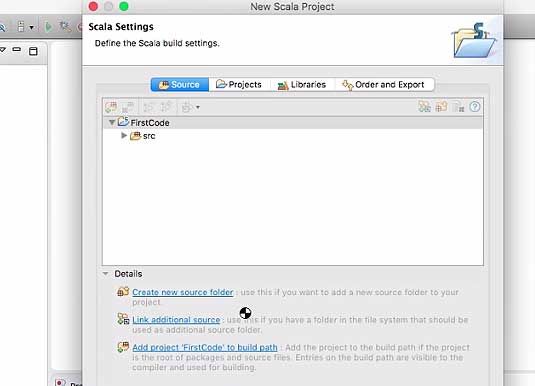
Task: Click the green zoom window button
Action: click(124, 6)
